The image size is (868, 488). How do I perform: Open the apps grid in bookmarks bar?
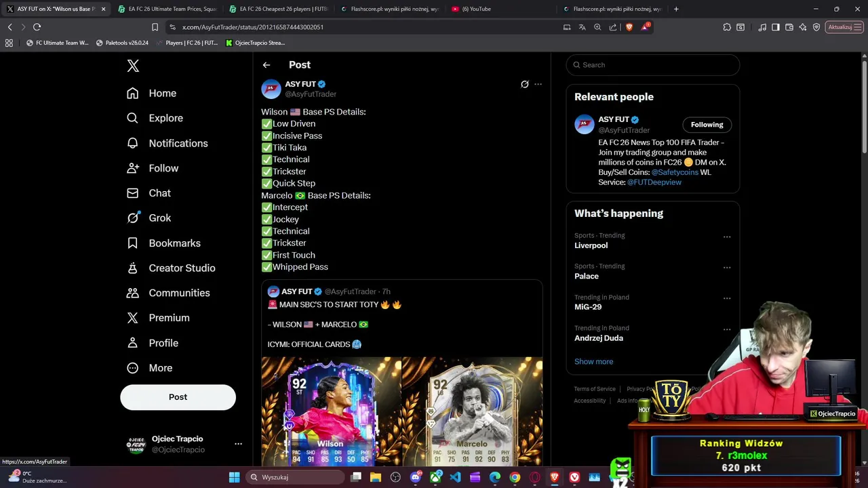[x=9, y=43]
